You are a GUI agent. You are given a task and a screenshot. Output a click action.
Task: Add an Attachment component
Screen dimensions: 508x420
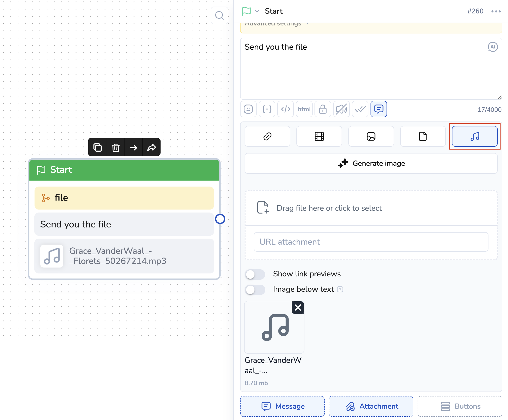[x=371, y=406]
